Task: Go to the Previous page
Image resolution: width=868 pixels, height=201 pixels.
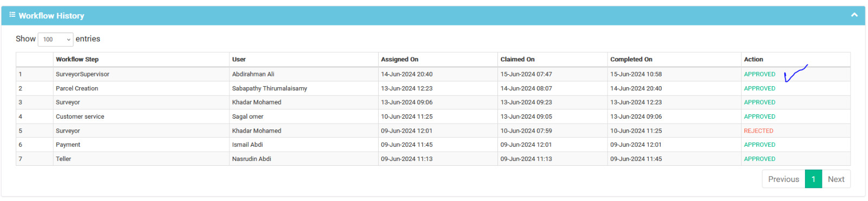Action: click(x=783, y=179)
